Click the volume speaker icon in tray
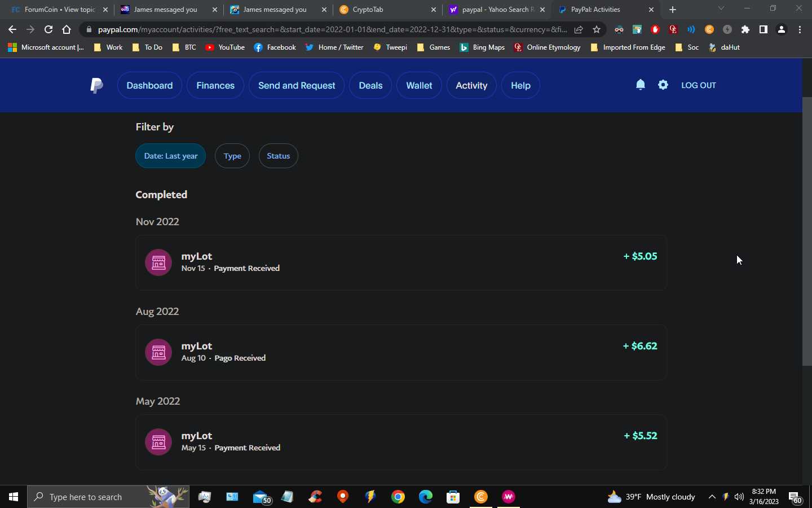This screenshot has width=812, height=508. point(739,497)
